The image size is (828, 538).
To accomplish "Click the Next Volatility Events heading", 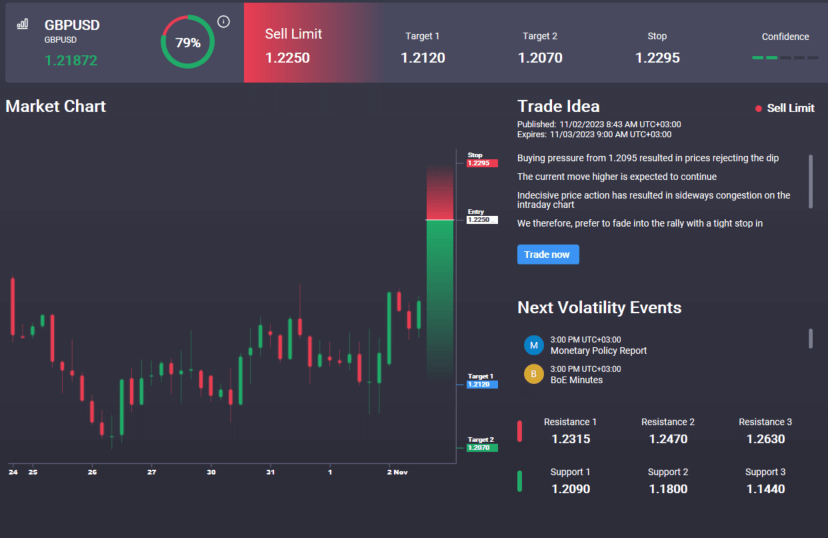I will [599, 307].
